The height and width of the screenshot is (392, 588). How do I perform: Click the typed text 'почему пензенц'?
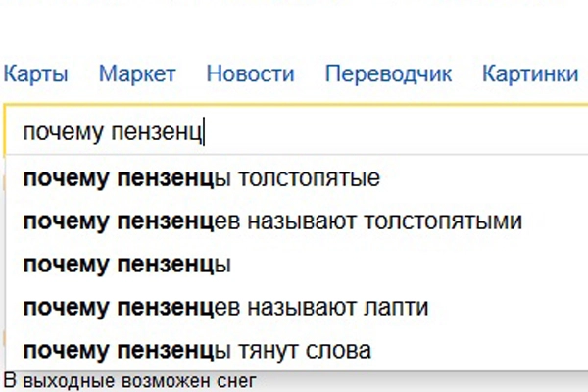pyautogui.click(x=111, y=132)
